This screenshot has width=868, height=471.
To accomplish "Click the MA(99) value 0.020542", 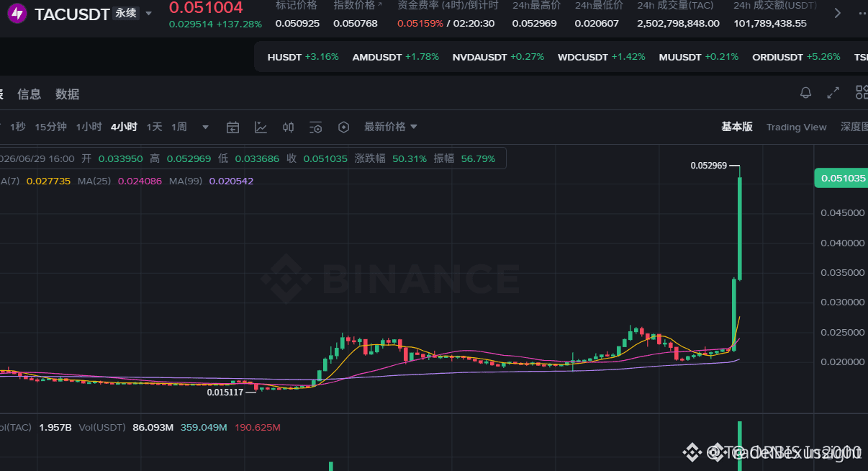I will coord(231,181).
